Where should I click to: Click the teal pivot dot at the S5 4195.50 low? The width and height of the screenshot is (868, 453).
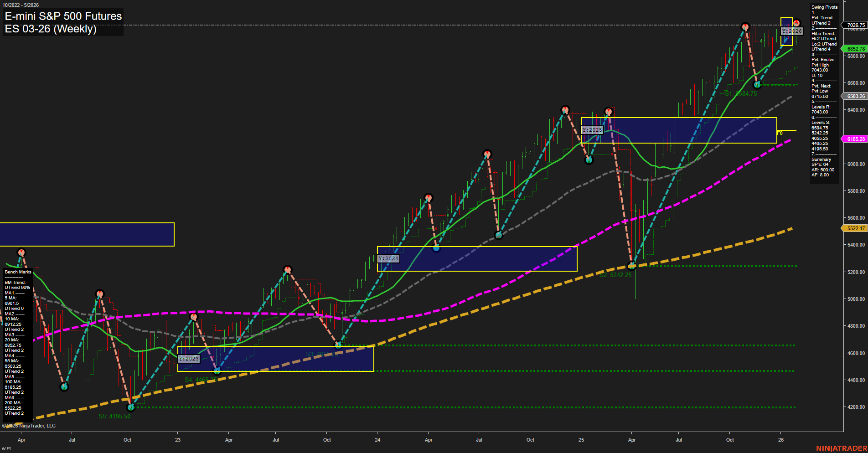pyautogui.click(x=131, y=407)
